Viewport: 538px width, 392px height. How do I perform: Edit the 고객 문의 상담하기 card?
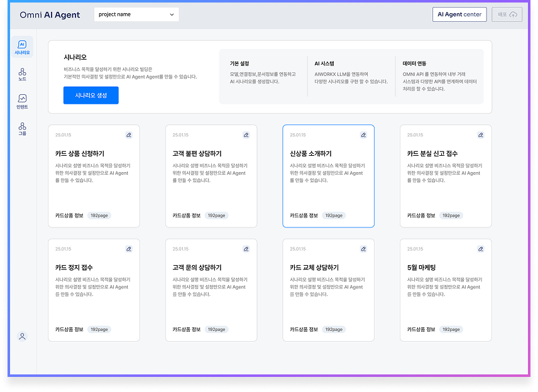(246, 249)
